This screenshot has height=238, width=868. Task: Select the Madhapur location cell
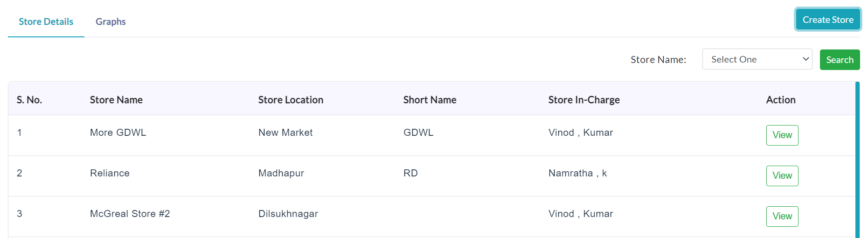coord(281,173)
